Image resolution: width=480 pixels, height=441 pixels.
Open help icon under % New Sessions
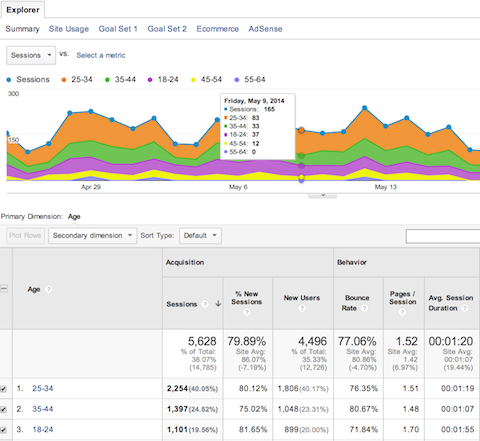tap(247, 312)
